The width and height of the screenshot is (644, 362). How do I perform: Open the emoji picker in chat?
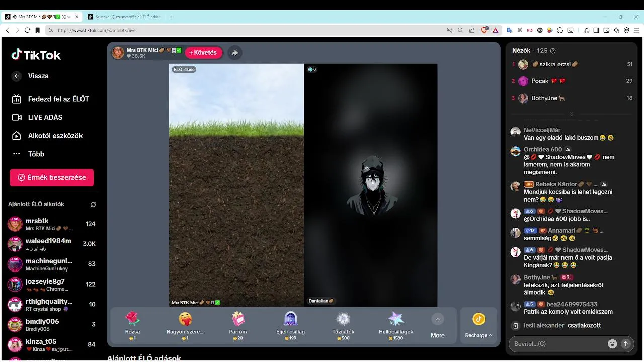coord(612,344)
